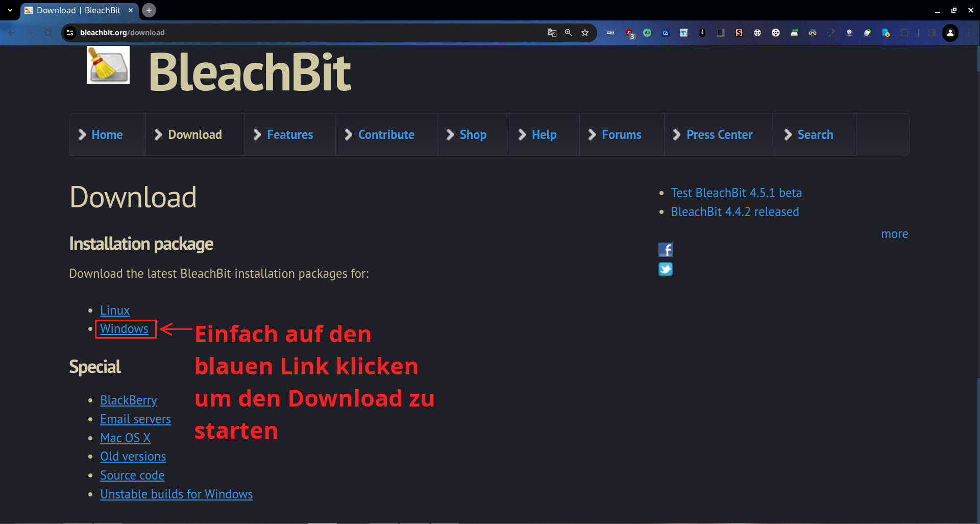
Task: Click the camera recorder extension icon
Action: click(x=610, y=33)
